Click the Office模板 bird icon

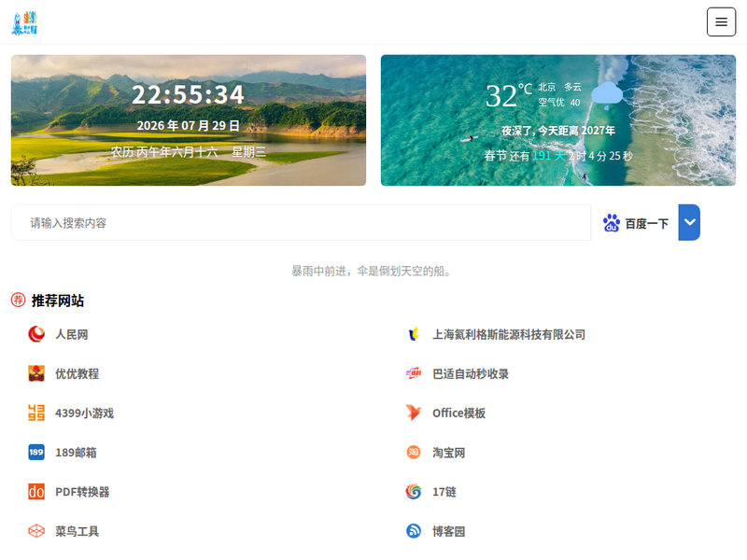[414, 413]
